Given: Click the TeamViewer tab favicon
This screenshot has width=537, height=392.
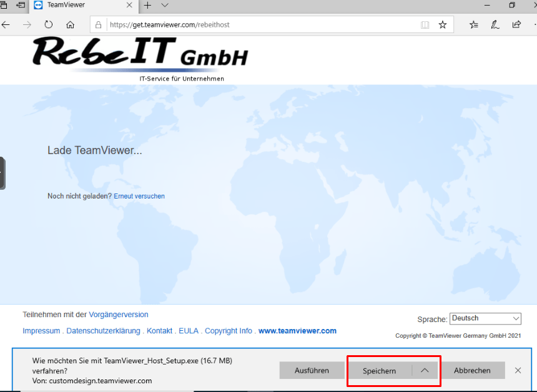Looking at the screenshot, I should pyautogui.click(x=38, y=5).
